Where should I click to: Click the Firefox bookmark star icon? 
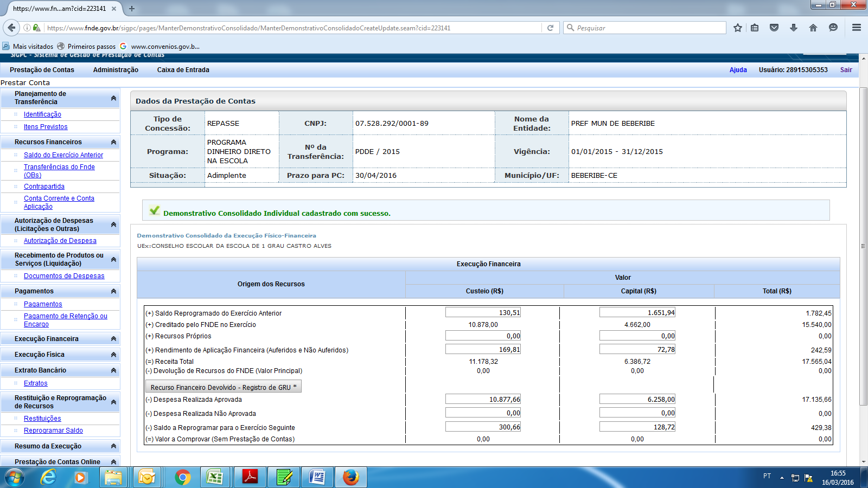(x=738, y=28)
